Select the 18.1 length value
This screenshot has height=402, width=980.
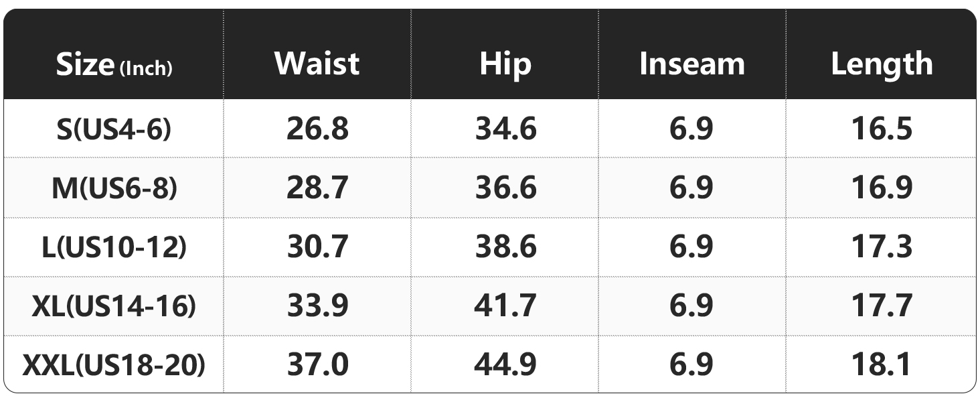(x=882, y=365)
